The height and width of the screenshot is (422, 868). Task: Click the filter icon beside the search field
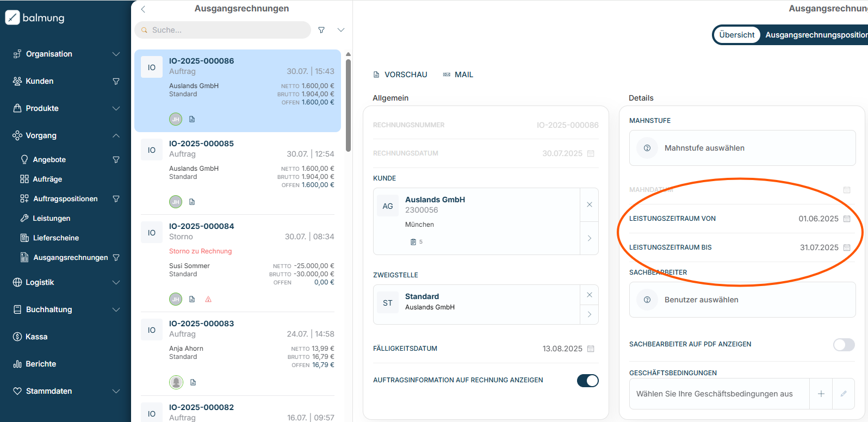click(x=321, y=30)
